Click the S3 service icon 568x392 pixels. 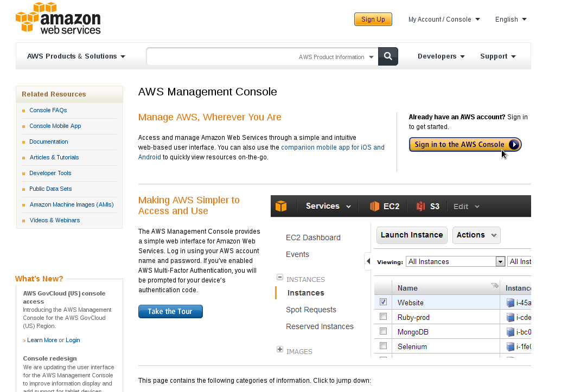coord(421,207)
